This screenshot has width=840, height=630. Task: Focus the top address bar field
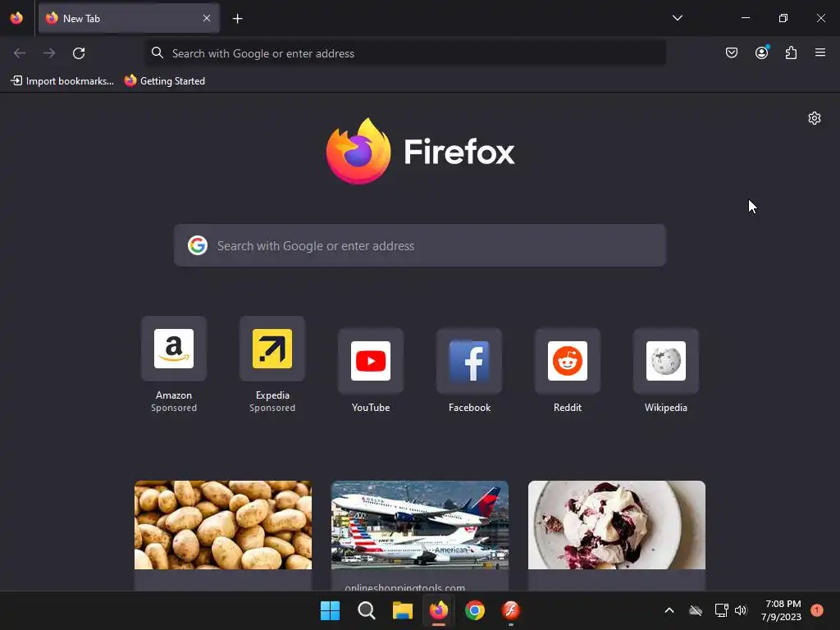coord(405,53)
